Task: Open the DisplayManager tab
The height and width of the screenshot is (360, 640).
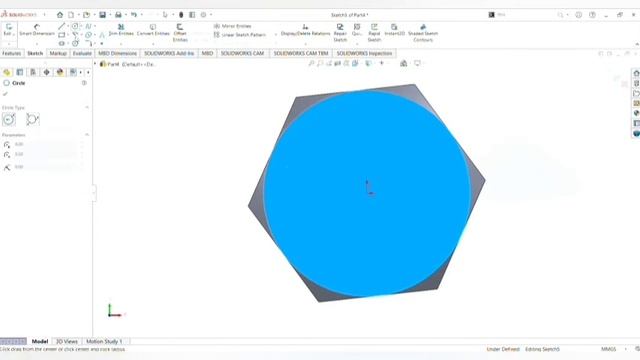Action: [60, 72]
